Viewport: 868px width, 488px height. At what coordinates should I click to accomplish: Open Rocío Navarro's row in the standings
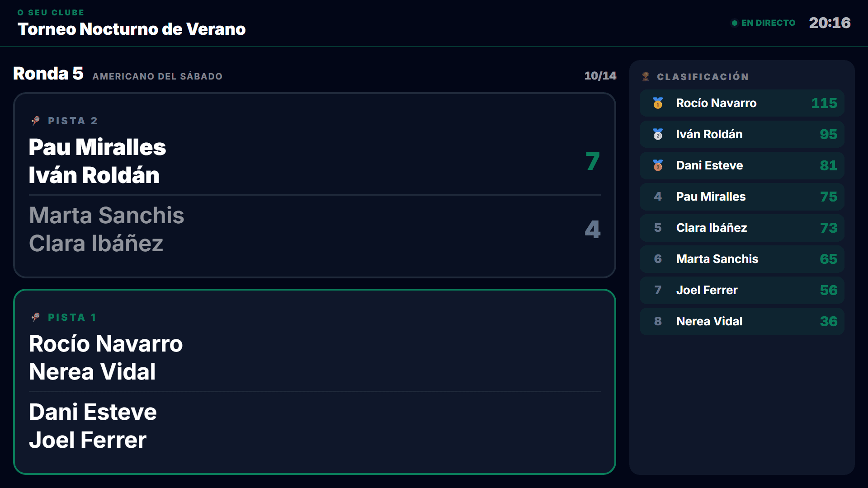coord(742,103)
